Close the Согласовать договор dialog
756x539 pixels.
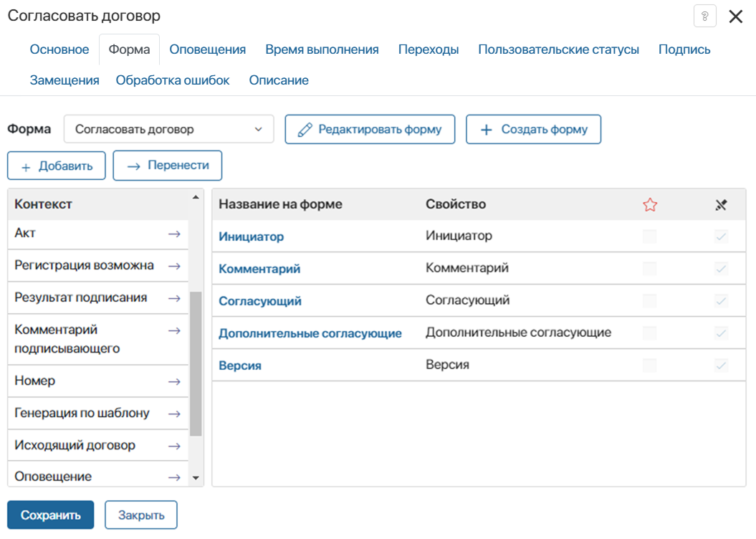(736, 16)
